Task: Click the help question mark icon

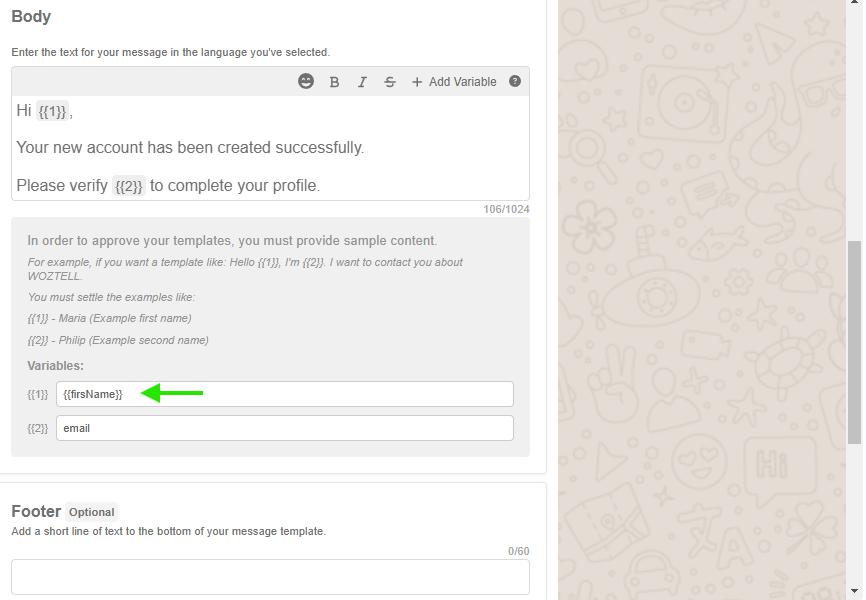Action: pos(515,82)
